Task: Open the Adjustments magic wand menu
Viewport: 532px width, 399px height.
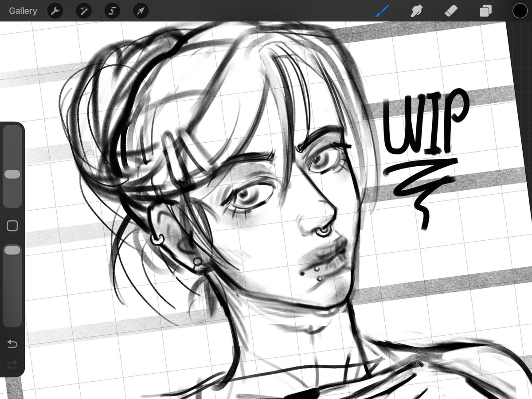Action: point(83,11)
